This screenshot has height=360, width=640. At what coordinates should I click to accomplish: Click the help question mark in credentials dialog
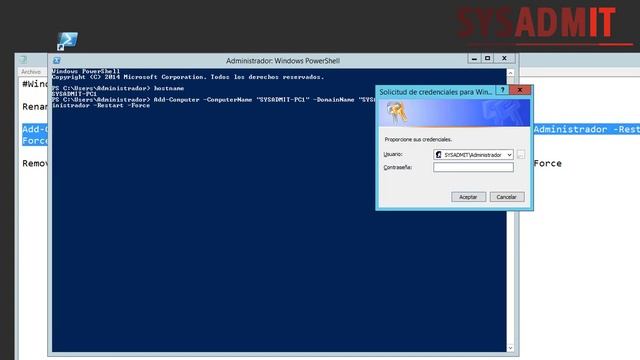pos(502,90)
